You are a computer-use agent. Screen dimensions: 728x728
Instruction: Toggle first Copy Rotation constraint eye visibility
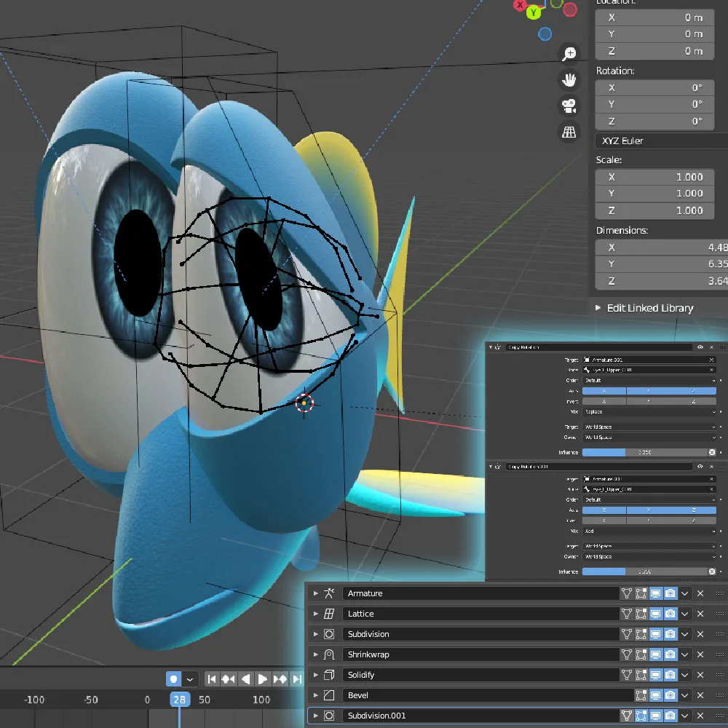click(x=700, y=347)
